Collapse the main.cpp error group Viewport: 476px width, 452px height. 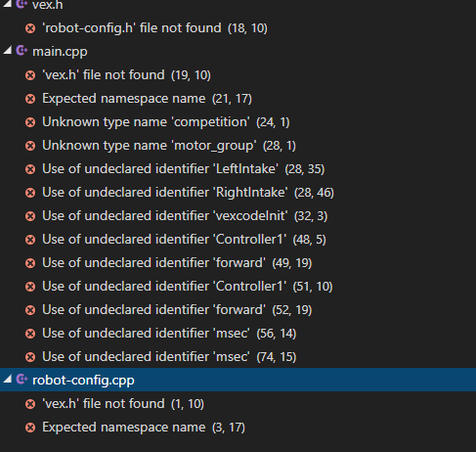point(8,51)
